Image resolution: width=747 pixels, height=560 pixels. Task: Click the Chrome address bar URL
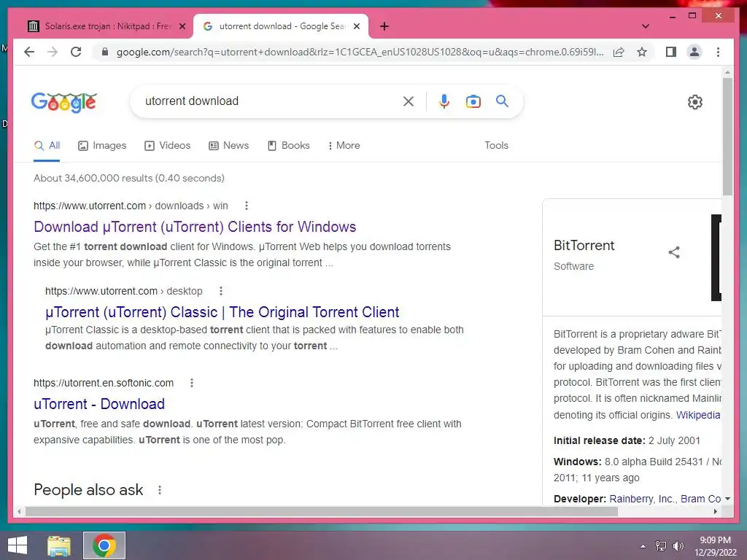(360, 52)
